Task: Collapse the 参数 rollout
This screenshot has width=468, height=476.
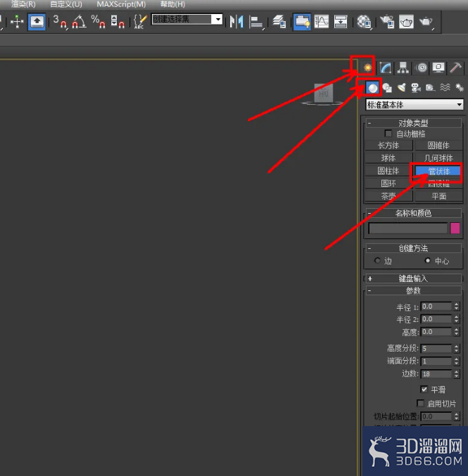Action: (x=413, y=290)
